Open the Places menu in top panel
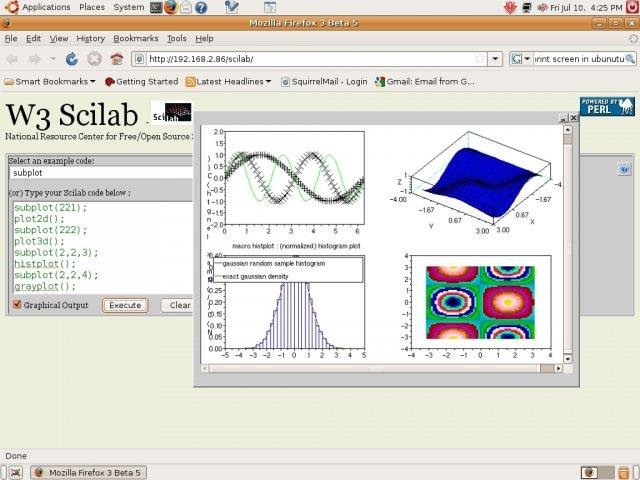The image size is (640, 480). 92,7
